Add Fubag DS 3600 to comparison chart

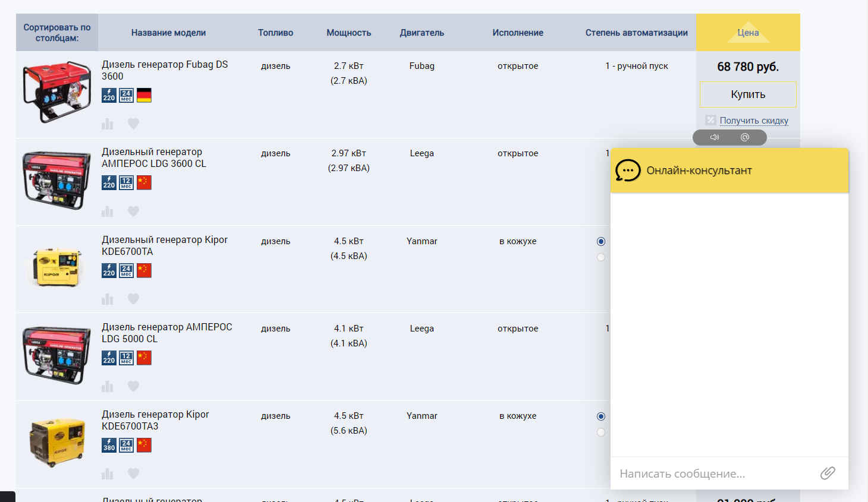click(107, 124)
